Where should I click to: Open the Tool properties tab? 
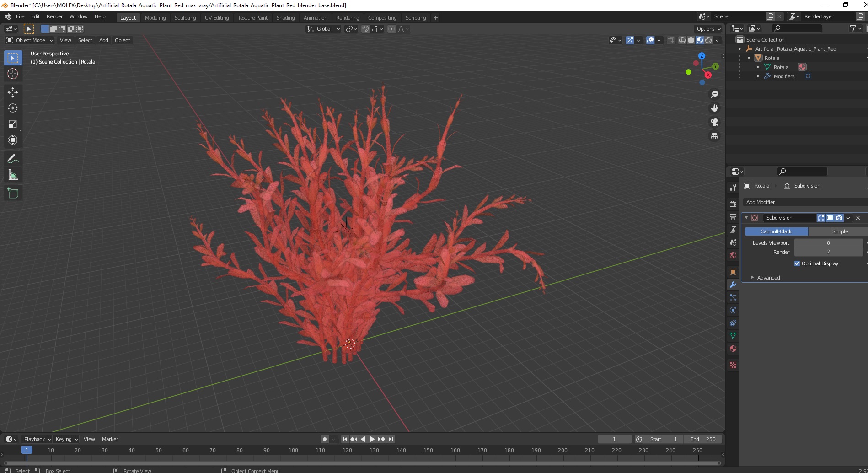point(733,188)
